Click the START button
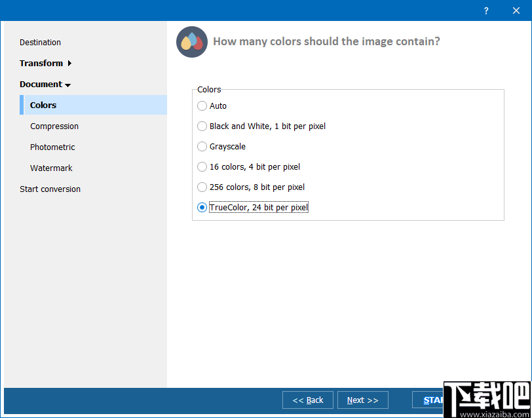 [428, 400]
